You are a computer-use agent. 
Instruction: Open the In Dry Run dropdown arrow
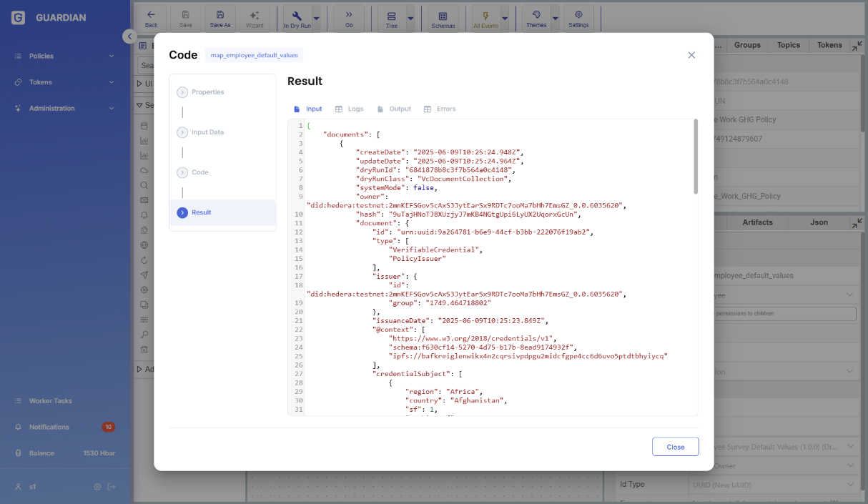(x=317, y=16)
